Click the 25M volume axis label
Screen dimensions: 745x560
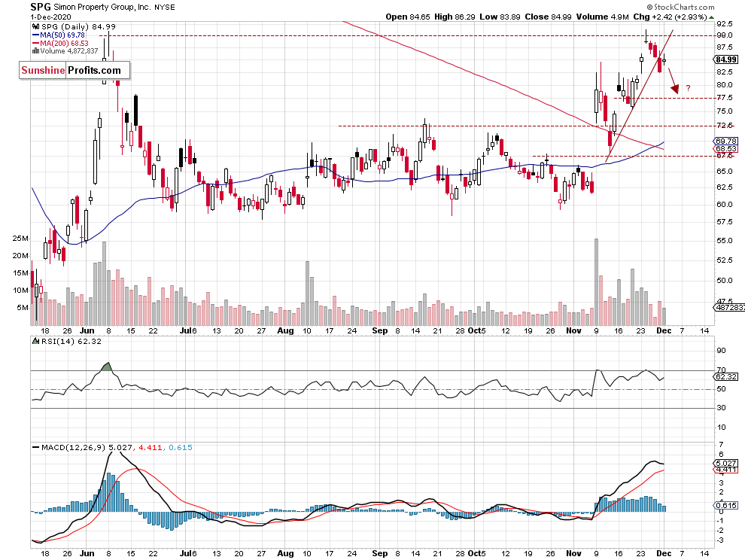click(20, 238)
